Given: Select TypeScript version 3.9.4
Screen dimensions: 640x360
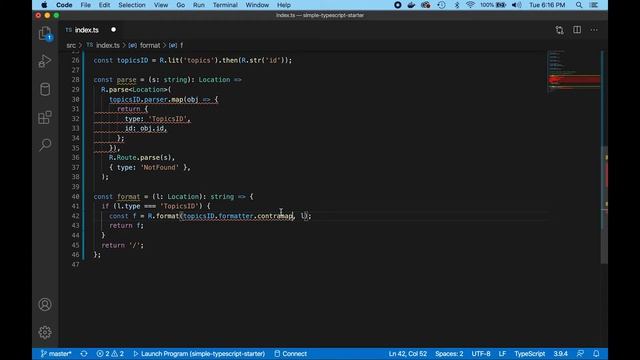Looking at the screenshot, I should point(560,354).
